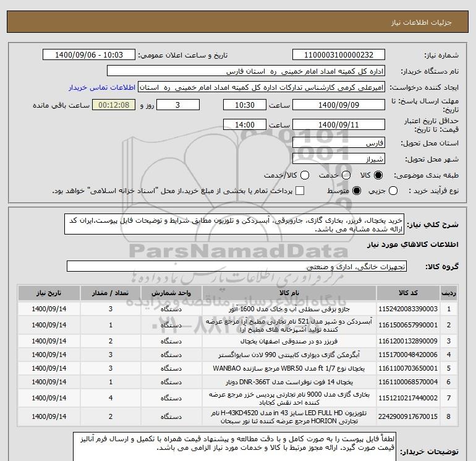Click product code 1151210217440002
Screen dimensions: 476x461
408,398
